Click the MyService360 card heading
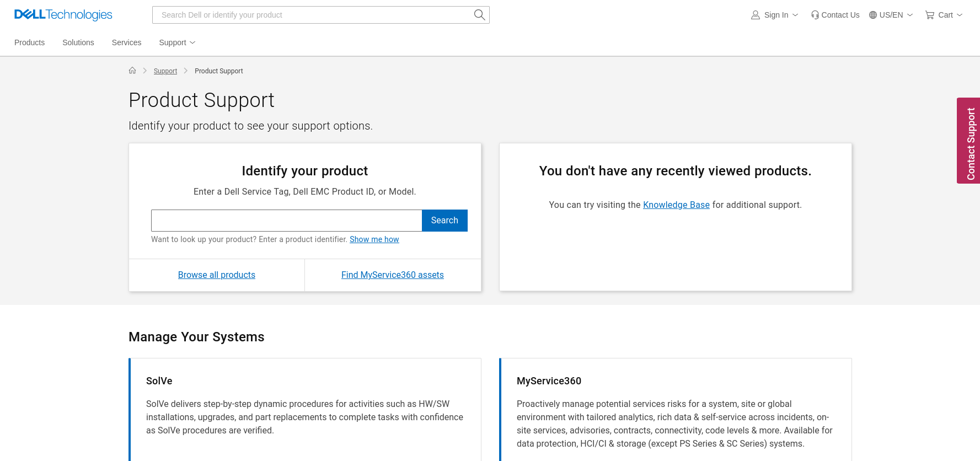This screenshot has height=461, width=980. 549,381
